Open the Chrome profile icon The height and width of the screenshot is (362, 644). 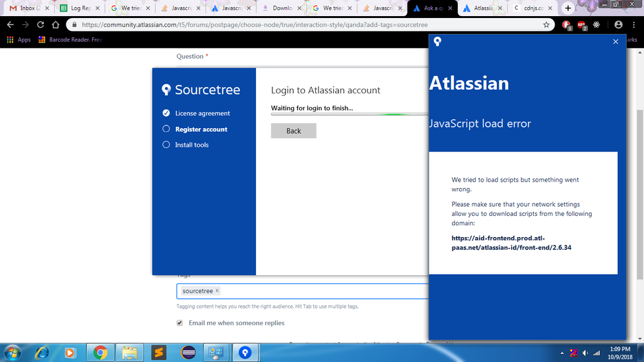click(x=618, y=24)
